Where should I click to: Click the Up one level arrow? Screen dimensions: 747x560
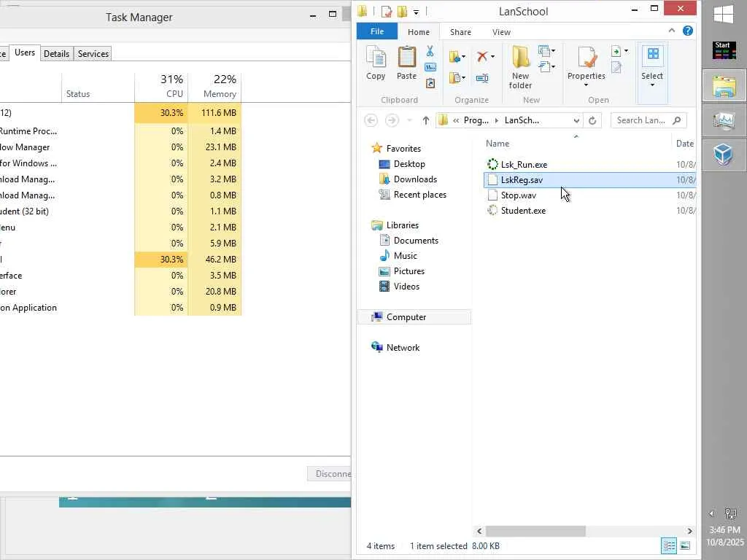pos(425,120)
